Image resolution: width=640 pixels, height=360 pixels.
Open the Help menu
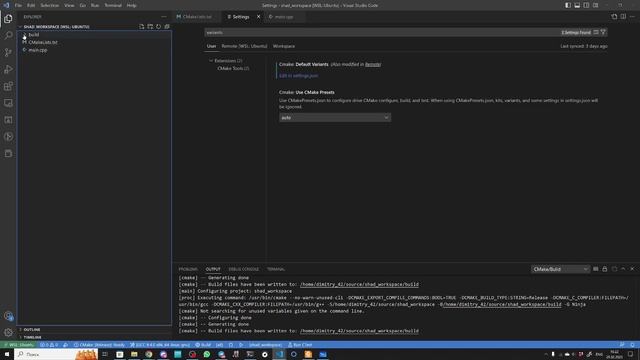[131, 5]
